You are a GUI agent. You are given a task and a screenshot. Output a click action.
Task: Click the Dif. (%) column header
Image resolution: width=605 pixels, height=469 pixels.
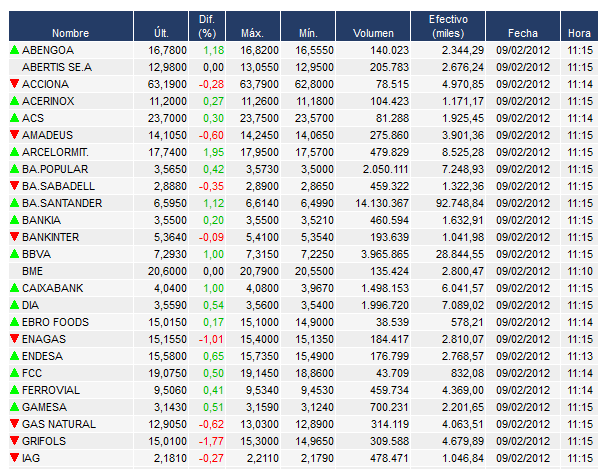(x=207, y=26)
